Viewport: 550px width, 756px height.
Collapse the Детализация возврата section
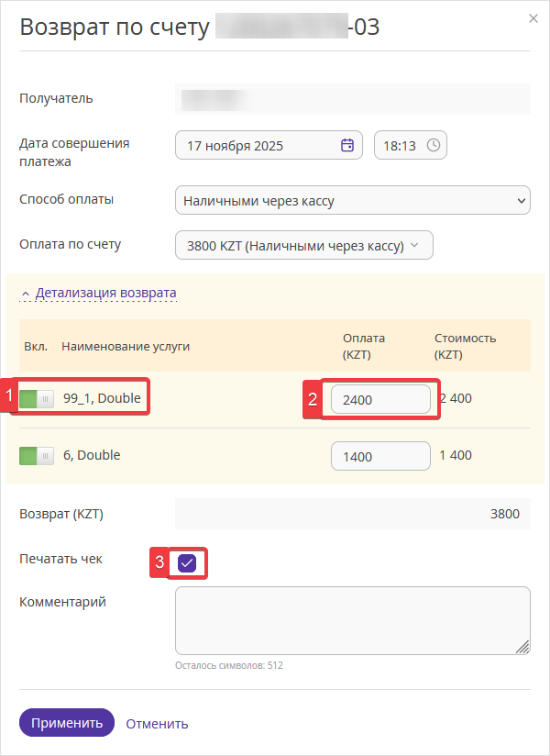click(x=105, y=294)
